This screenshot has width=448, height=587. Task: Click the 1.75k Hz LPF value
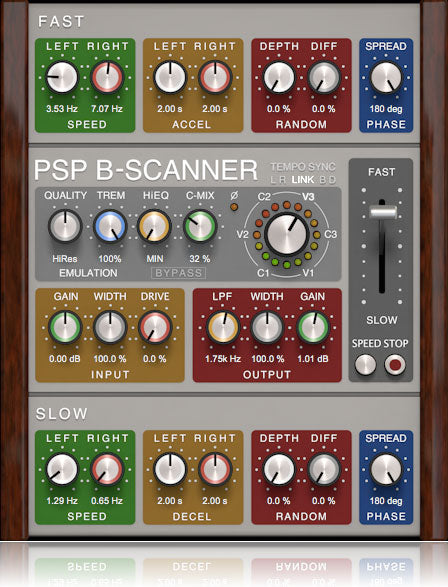click(x=223, y=359)
